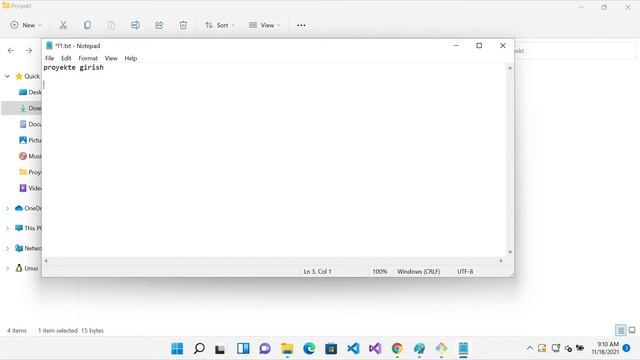The image size is (640, 360).
Task: Click the Paste icon in File Explorer toolbar
Action: click(x=111, y=25)
